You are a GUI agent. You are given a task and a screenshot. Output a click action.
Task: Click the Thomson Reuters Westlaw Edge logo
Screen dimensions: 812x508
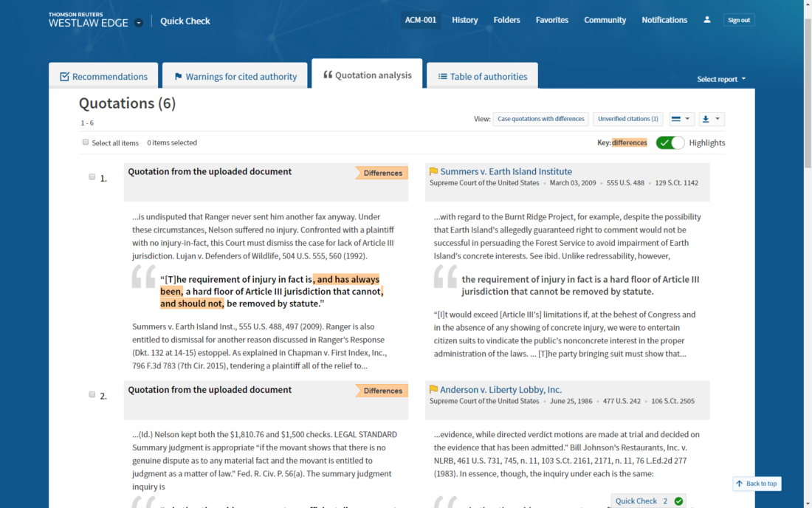89,20
